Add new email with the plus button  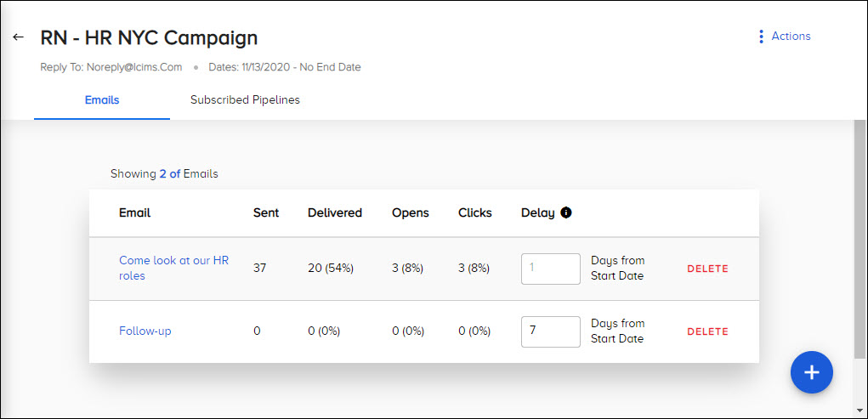point(811,372)
